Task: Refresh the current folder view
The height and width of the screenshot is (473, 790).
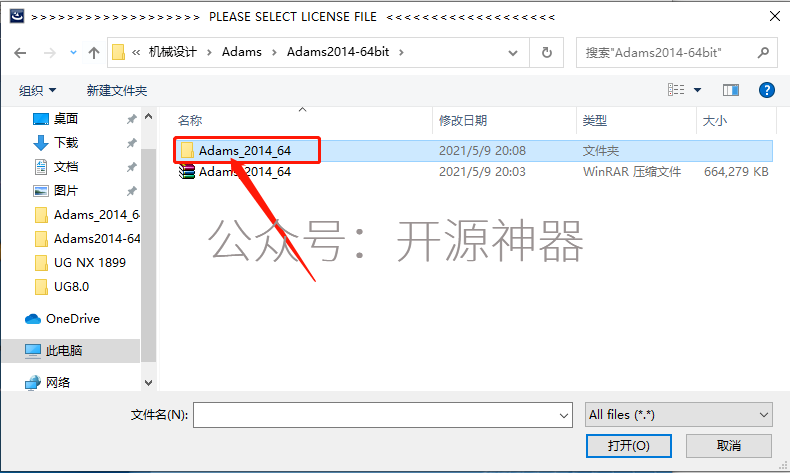Action: tap(547, 52)
